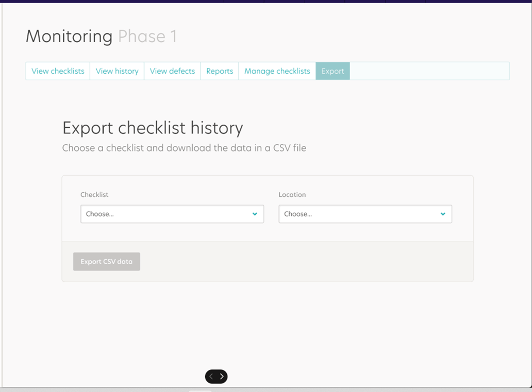Click the Choose placeholder in the Checklist field
Image resolution: width=532 pixels, height=392 pixels.
(99, 214)
